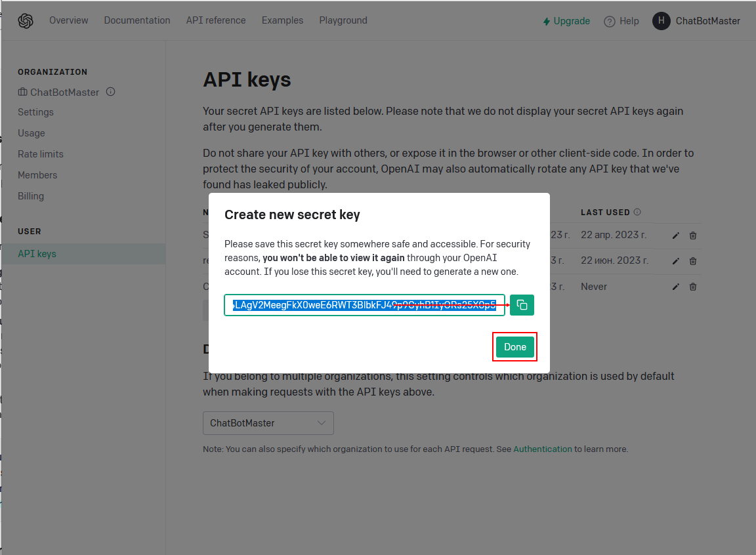Open the Playground tab
The width and height of the screenshot is (756, 555).
(343, 20)
